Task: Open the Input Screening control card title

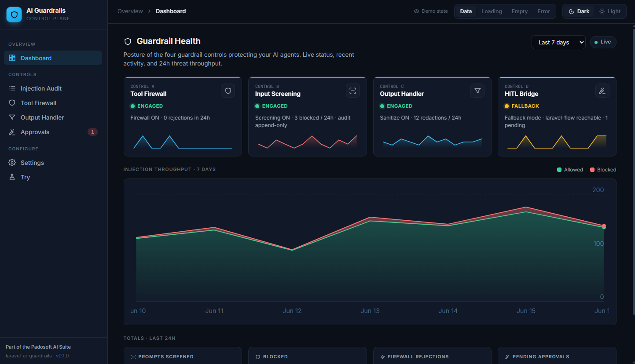Action: (278, 94)
